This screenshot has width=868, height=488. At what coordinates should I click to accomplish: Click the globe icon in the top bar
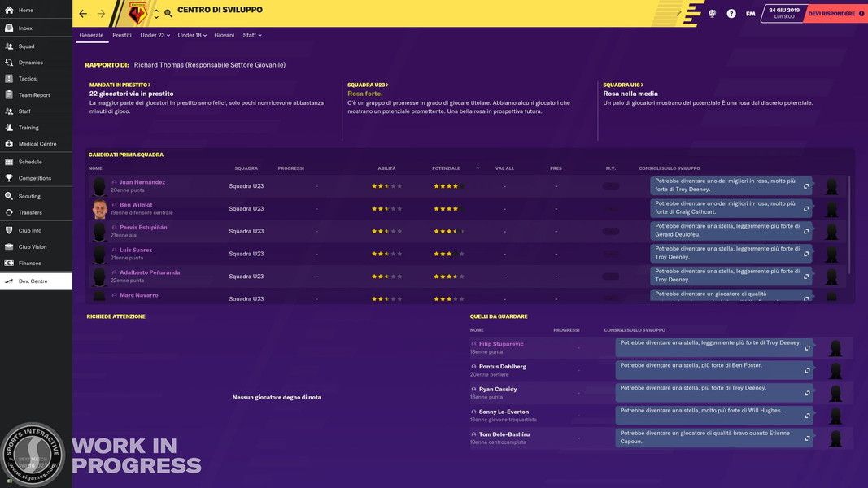[713, 13]
